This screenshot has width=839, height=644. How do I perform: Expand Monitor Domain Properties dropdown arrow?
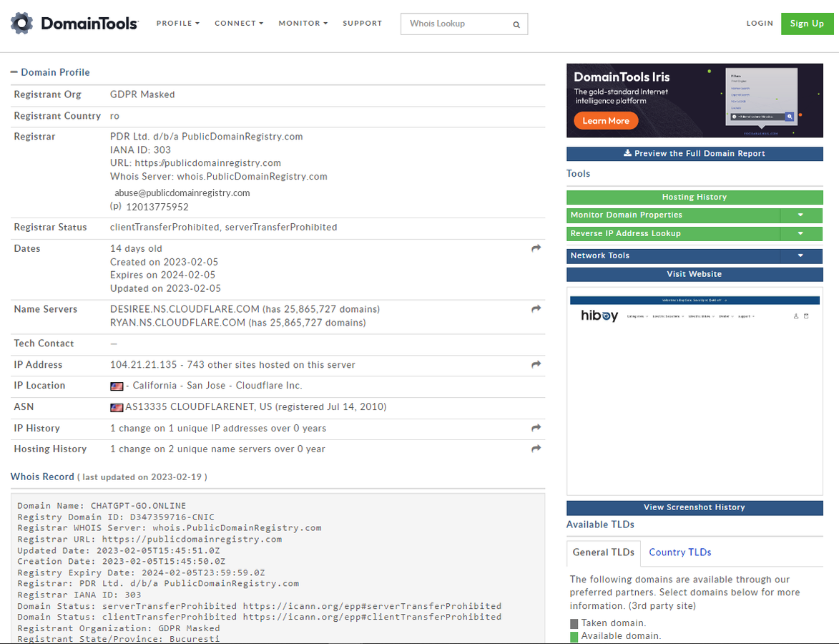click(800, 215)
